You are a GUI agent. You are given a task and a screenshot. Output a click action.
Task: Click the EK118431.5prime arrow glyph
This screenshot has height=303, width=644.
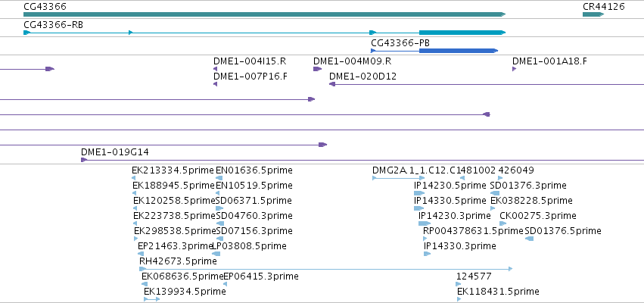459,299
